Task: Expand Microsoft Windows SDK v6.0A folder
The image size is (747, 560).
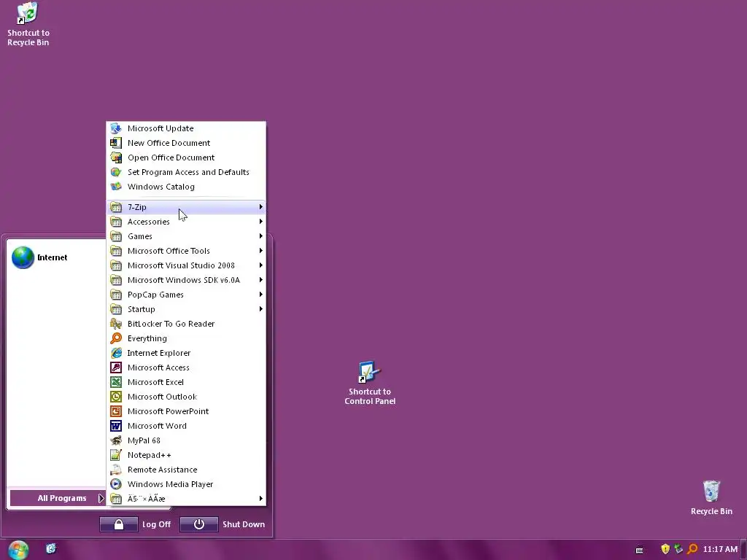Action: pyautogui.click(x=186, y=280)
